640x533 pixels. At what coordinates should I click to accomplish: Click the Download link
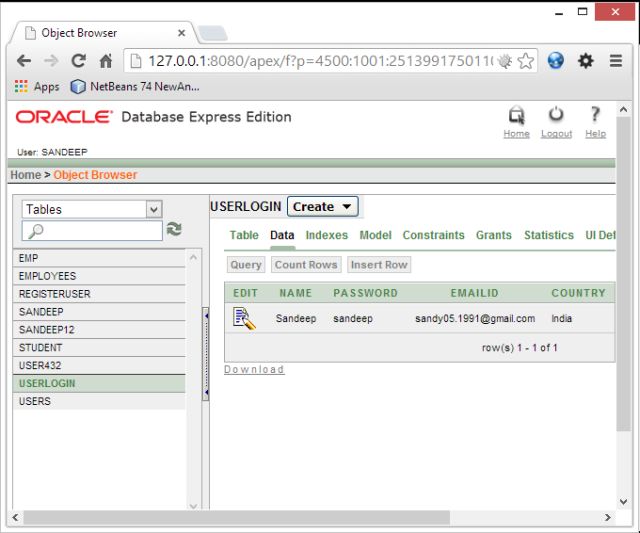click(x=254, y=369)
